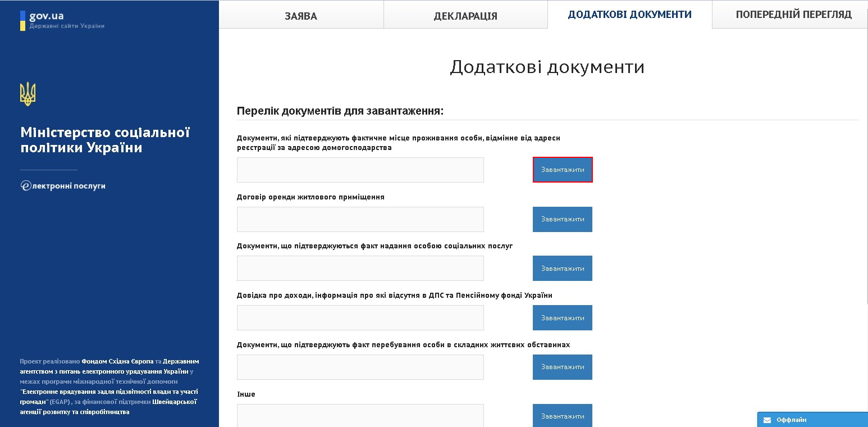
Task: Open the Електронне врядування EGAP program link
Action: coord(109,397)
